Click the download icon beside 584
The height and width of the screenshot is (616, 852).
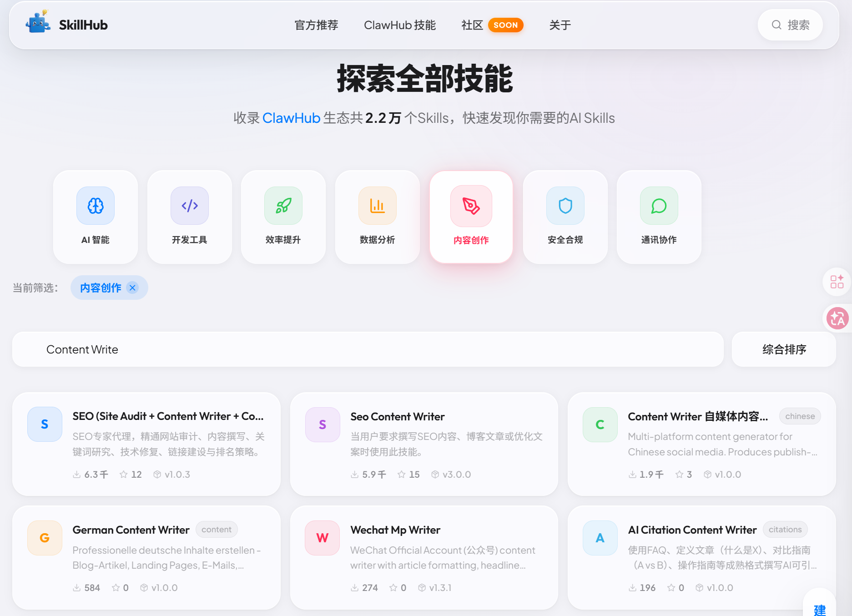coord(77,588)
